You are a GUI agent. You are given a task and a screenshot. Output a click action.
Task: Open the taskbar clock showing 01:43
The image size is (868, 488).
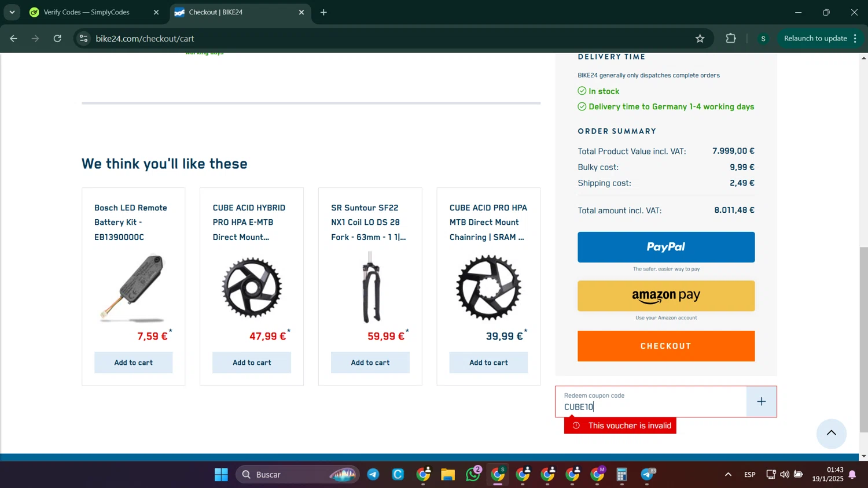tap(827, 474)
